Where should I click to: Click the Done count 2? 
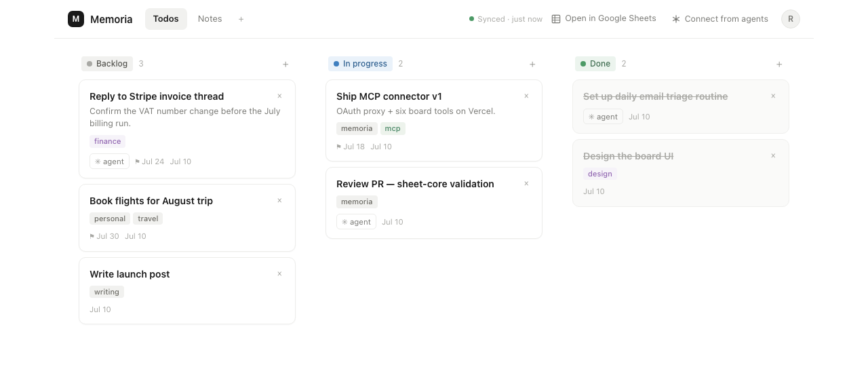(x=624, y=64)
